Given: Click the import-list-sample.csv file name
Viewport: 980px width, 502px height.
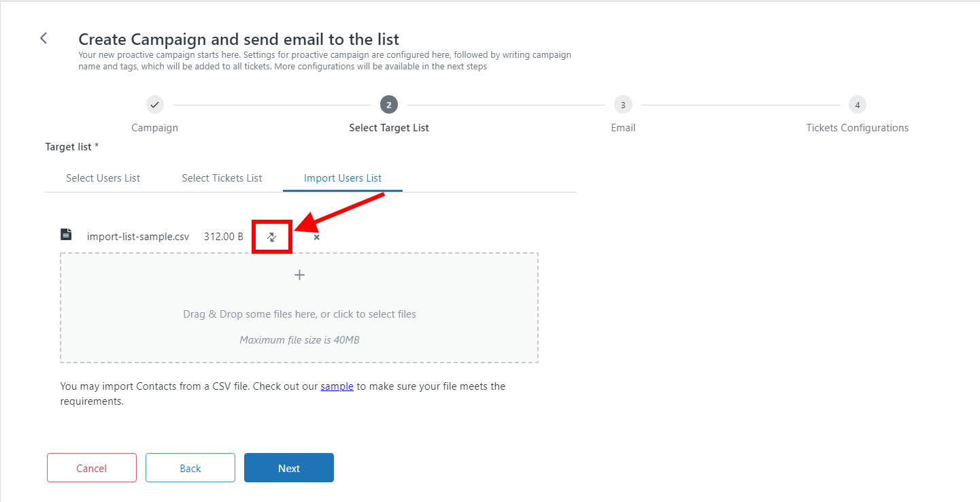Looking at the screenshot, I should click(x=138, y=237).
